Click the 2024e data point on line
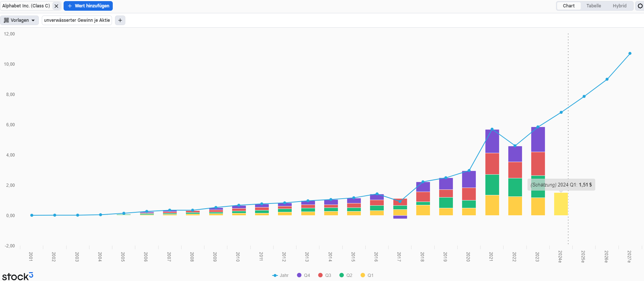The width and height of the screenshot is (644, 281). [561, 112]
